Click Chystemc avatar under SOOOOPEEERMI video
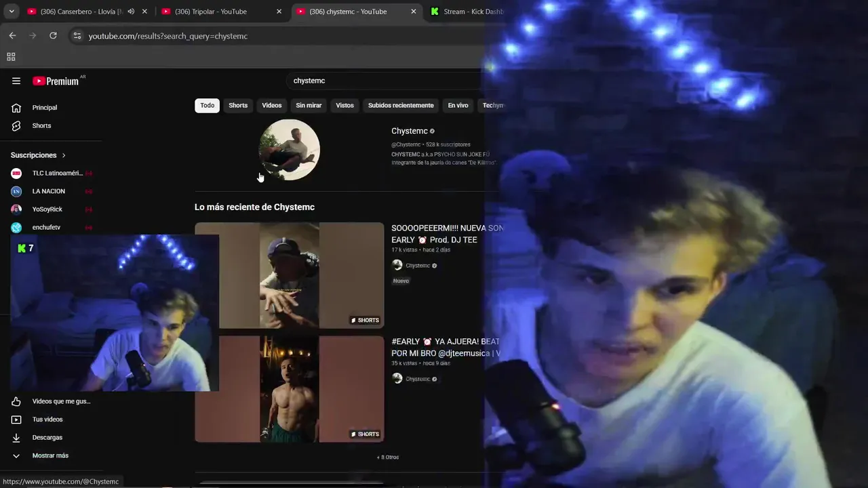 (x=397, y=265)
